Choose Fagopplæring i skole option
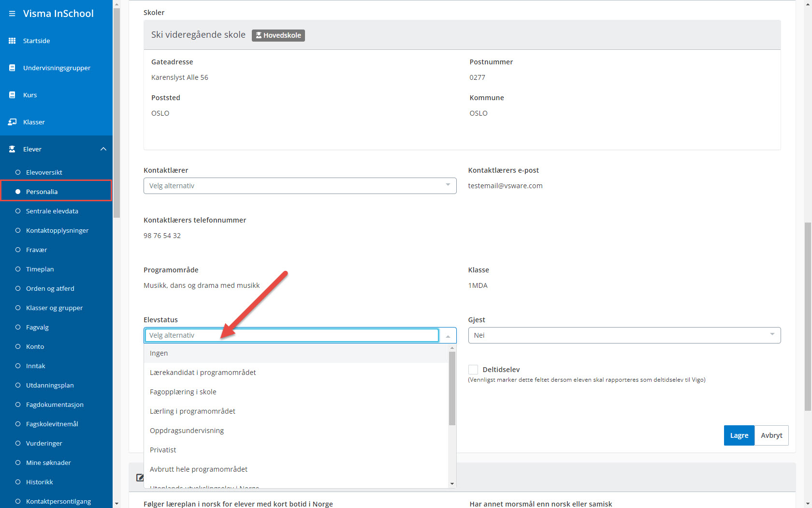The height and width of the screenshot is (508, 812). point(183,392)
